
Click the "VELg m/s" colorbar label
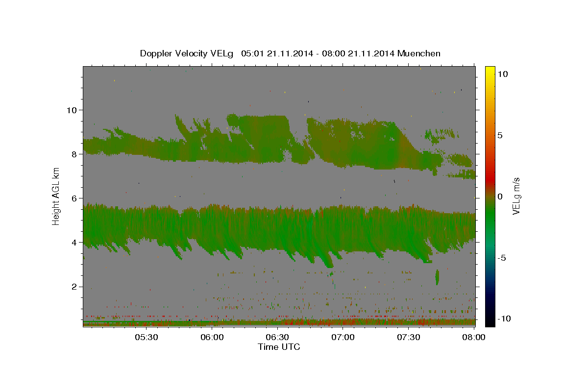(x=516, y=196)
